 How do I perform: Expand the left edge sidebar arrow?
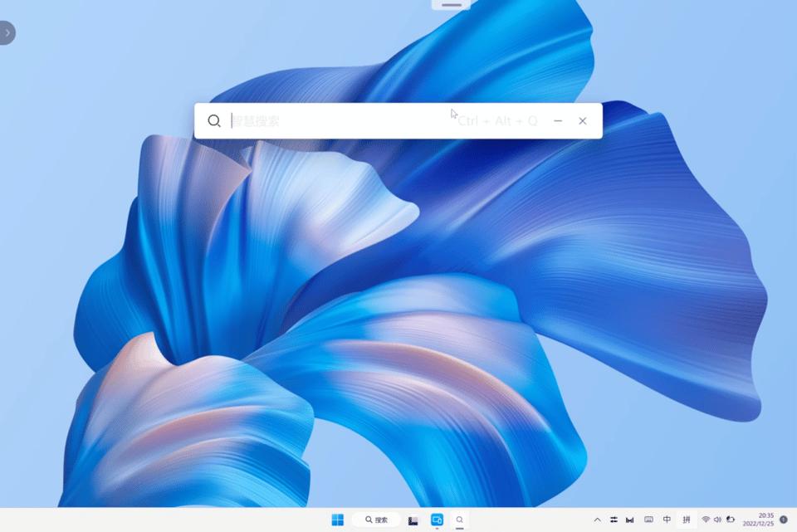[x=7, y=33]
